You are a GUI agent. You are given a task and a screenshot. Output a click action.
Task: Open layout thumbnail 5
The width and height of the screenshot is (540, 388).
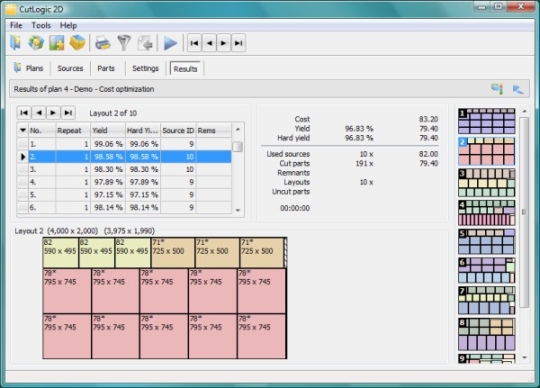point(487,242)
